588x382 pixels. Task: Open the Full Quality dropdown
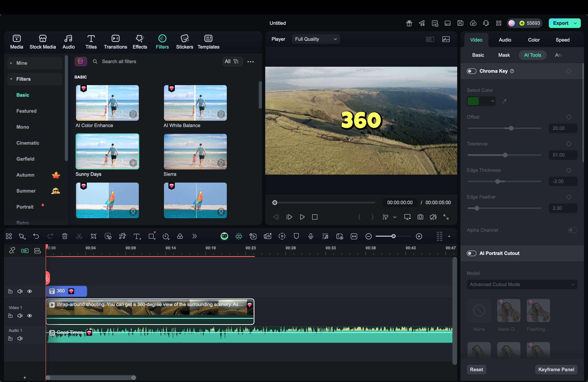pyautogui.click(x=316, y=39)
